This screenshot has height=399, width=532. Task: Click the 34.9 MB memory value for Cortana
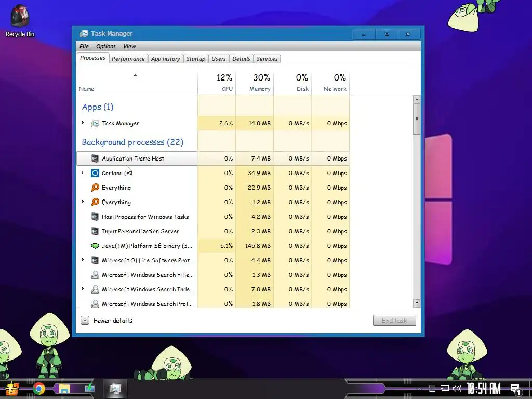pyautogui.click(x=259, y=173)
